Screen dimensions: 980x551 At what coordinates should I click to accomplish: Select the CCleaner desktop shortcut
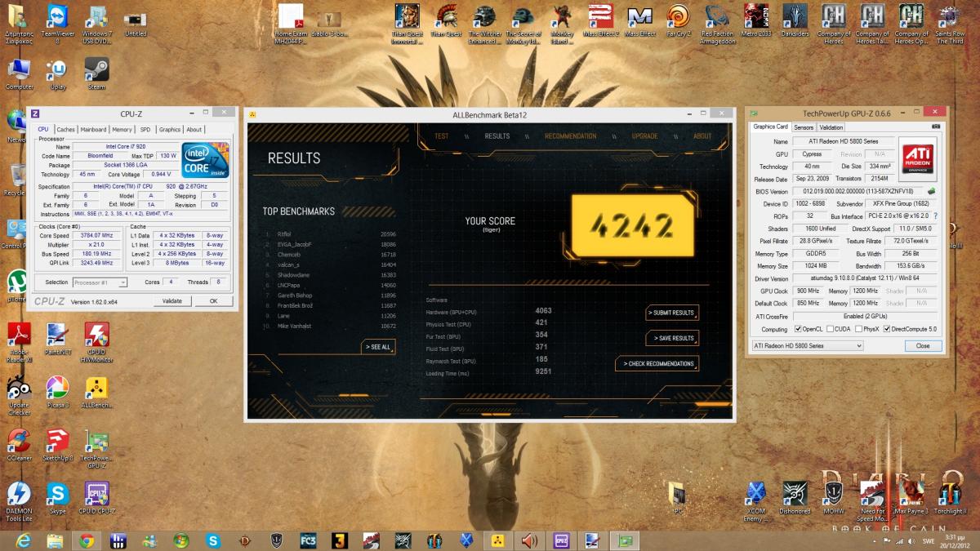(19, 445)
